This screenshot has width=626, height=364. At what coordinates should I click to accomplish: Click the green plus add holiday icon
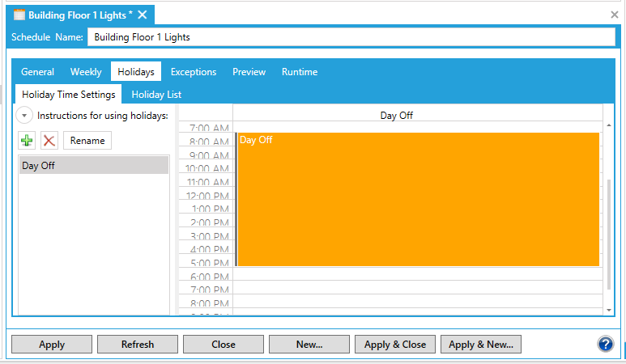coord(28,141)
